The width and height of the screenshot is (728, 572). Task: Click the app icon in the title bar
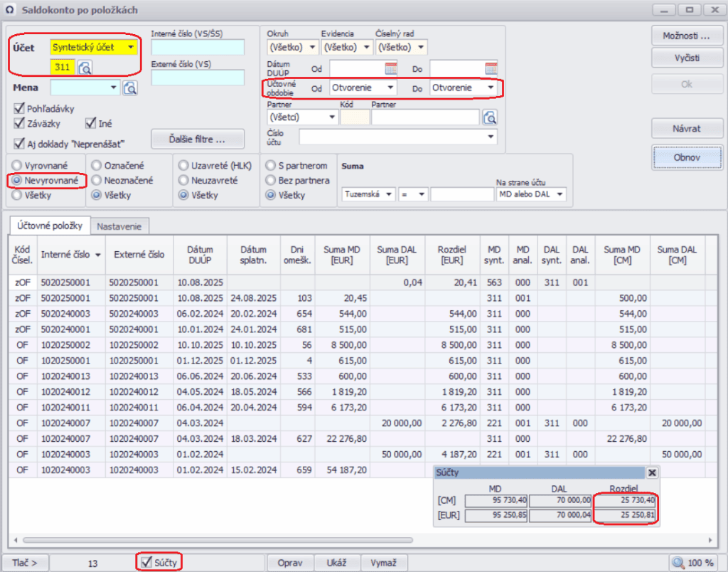[x=11, y=10]
